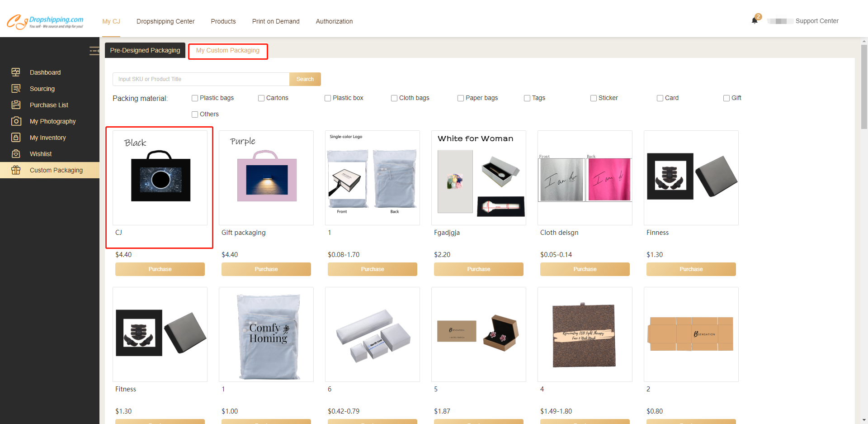Open the Pre-Designed Packaging tab
Screen dimensions: 868x424
[145, 50]
